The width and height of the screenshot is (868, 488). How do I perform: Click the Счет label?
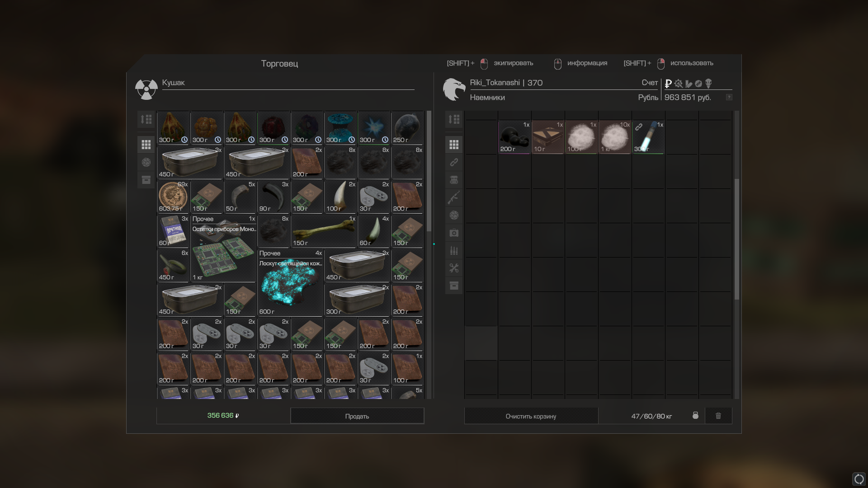tap(650, 83)
